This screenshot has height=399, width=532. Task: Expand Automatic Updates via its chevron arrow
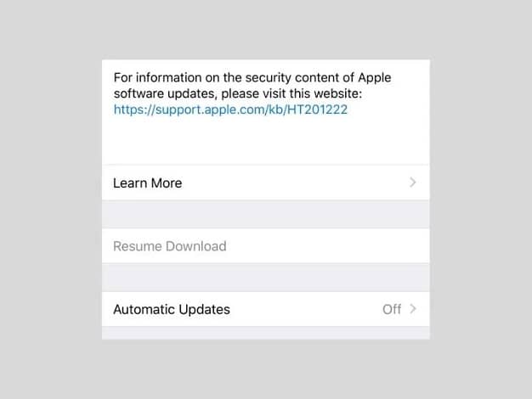tap(412, 309)
